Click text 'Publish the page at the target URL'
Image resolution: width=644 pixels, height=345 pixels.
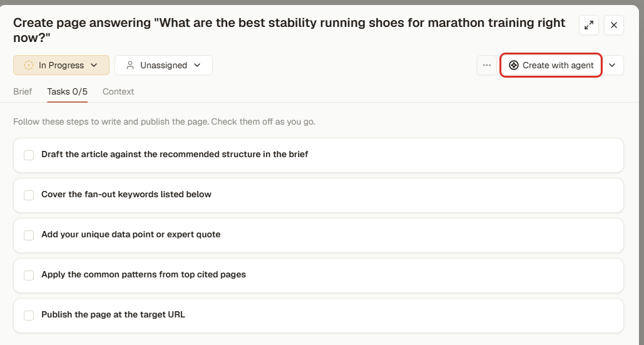click(x=113, y=314)
